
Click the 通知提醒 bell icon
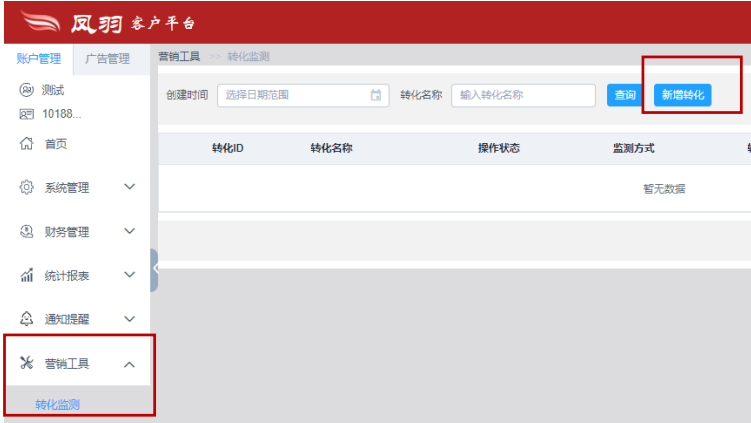27,319
